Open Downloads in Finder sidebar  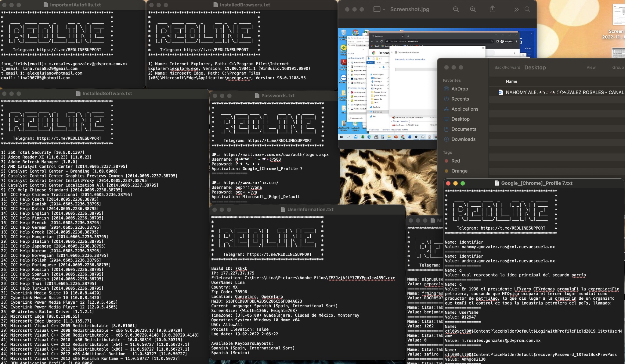point(463,139)
